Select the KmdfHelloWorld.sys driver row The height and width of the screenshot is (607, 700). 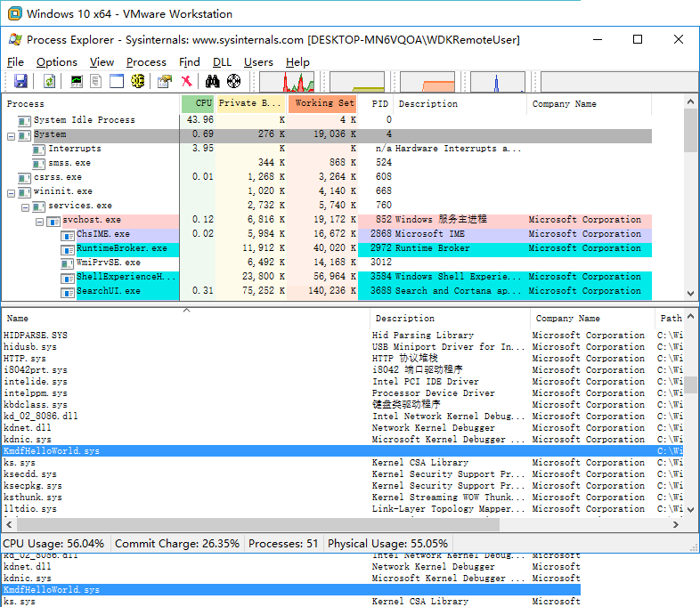343,451
